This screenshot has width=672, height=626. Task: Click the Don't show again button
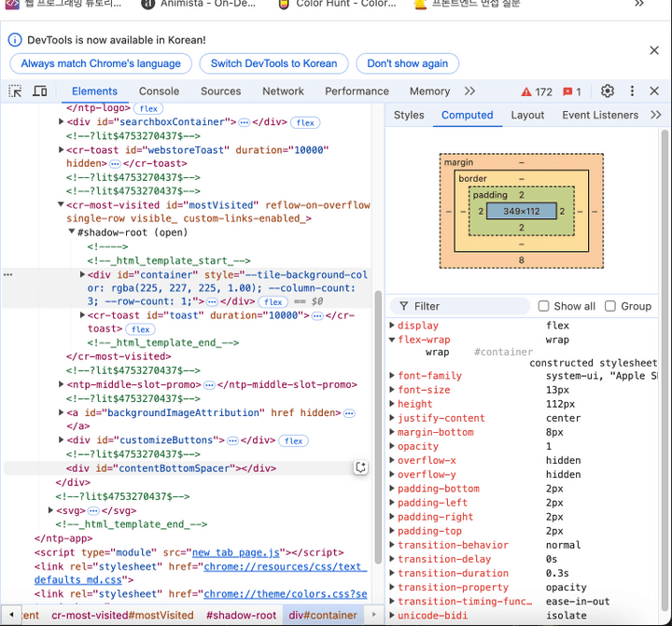407,63
